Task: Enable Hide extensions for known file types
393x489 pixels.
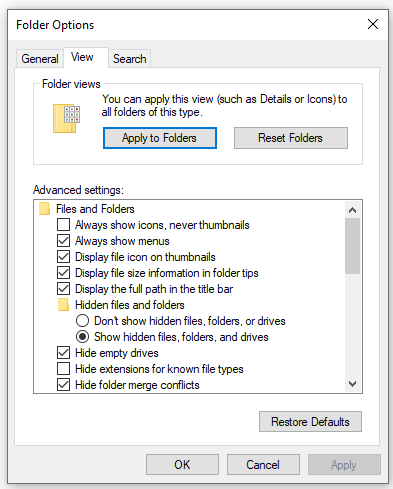Action: point(63,369)
